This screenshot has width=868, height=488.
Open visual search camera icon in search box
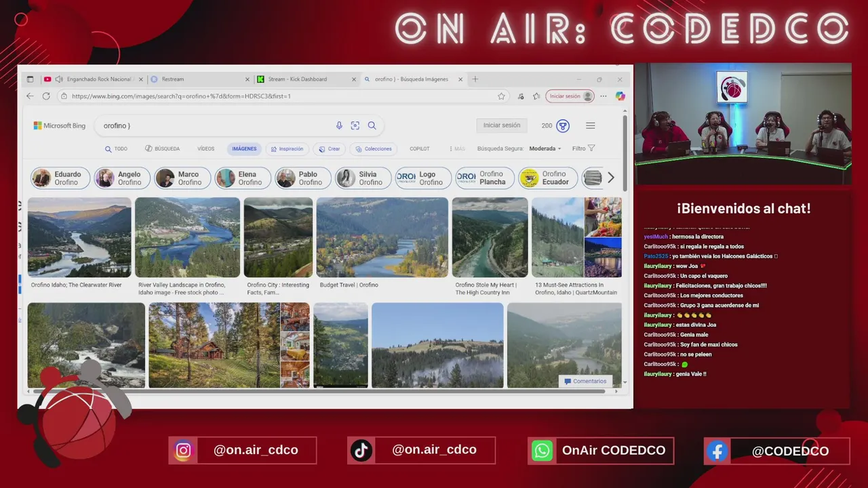coord(355,125)
